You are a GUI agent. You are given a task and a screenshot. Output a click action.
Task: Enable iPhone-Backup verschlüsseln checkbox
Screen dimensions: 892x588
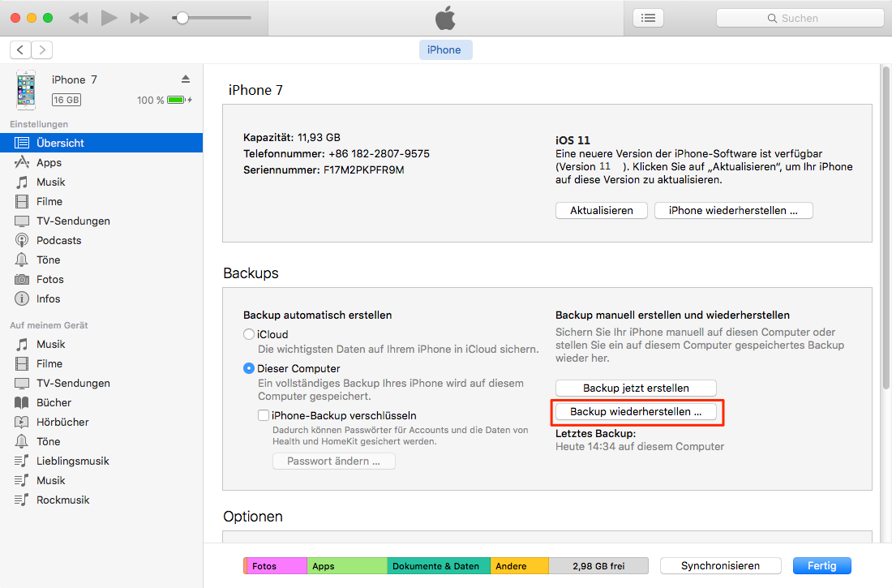[264, 415]
